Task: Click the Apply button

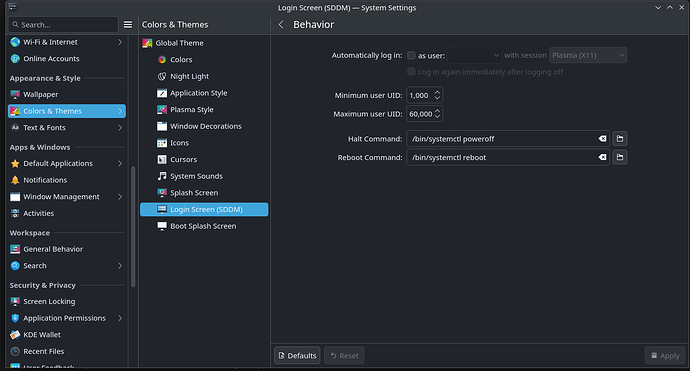Action: point(665,356)
